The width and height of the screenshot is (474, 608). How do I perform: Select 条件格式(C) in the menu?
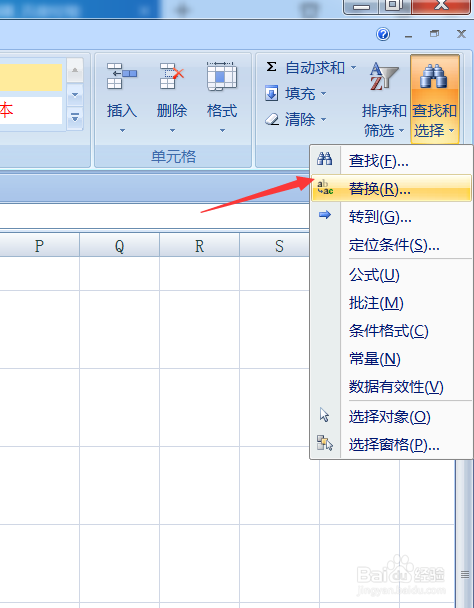point(392,331)
